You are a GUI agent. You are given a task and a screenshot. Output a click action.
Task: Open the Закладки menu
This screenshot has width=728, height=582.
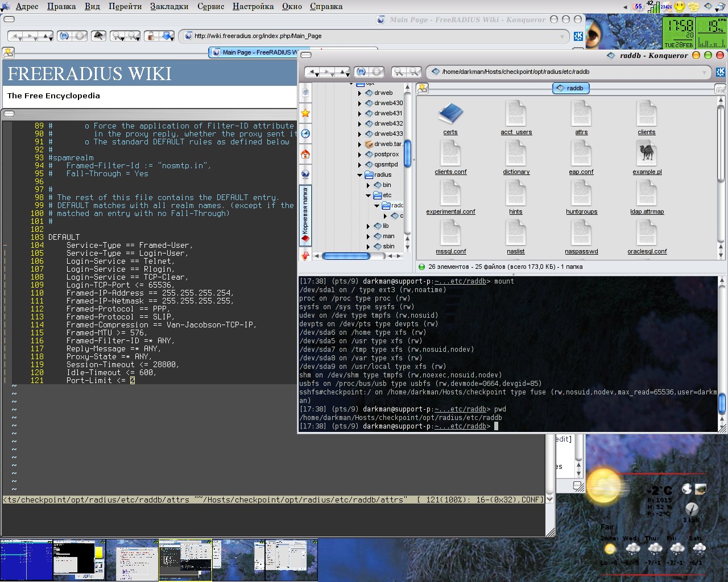169,6
